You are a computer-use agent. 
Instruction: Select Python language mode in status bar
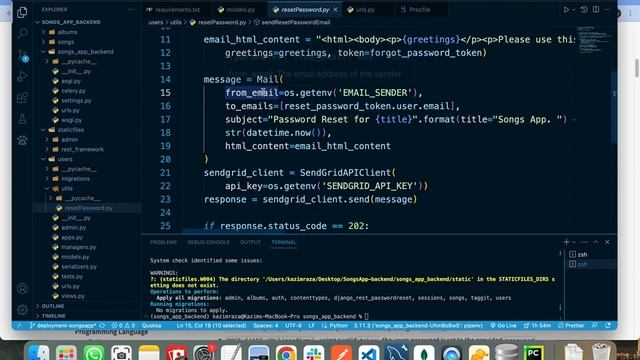tap(338, 326)
